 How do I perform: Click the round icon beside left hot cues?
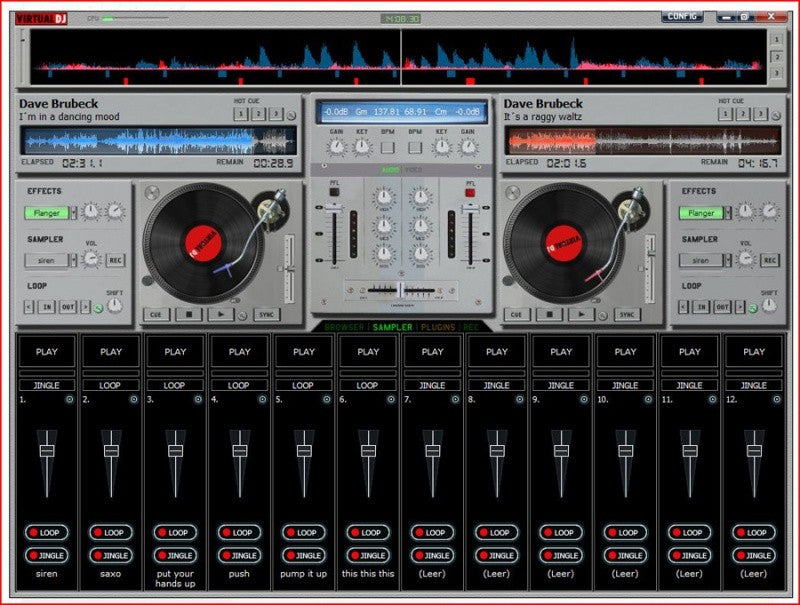291,115
